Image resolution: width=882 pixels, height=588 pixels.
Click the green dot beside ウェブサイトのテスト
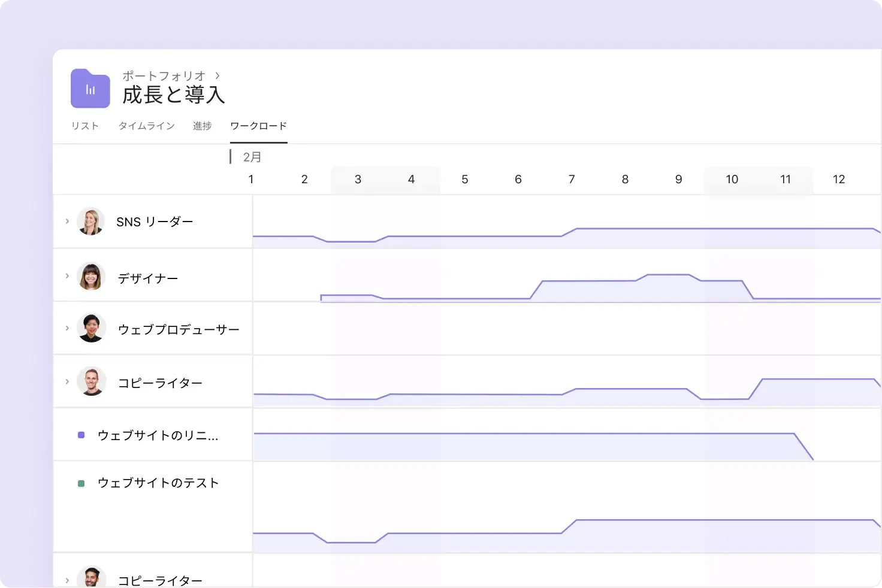[81, 482]
